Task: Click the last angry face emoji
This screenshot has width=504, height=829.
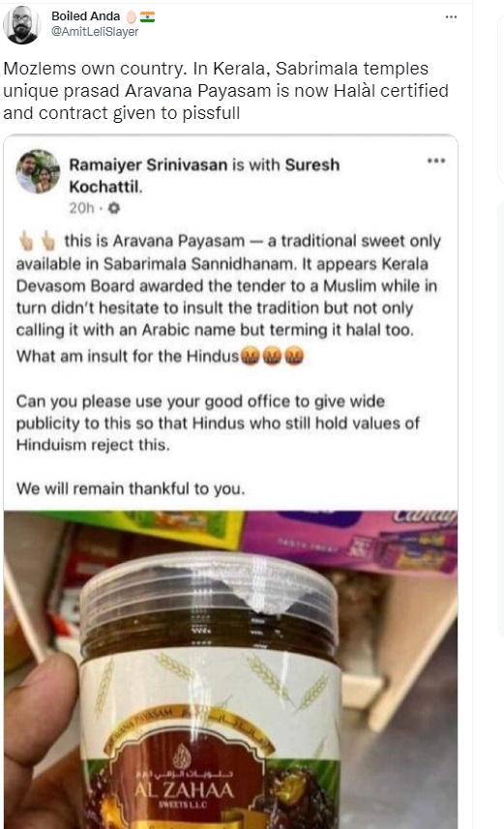Action: pos(294,356)
